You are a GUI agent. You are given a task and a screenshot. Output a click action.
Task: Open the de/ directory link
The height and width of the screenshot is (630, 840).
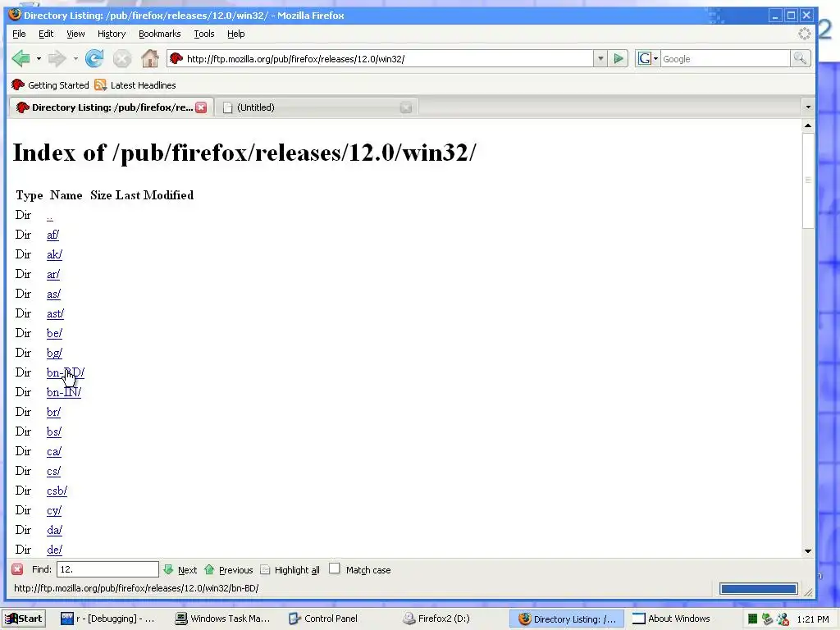click(54, 550)
